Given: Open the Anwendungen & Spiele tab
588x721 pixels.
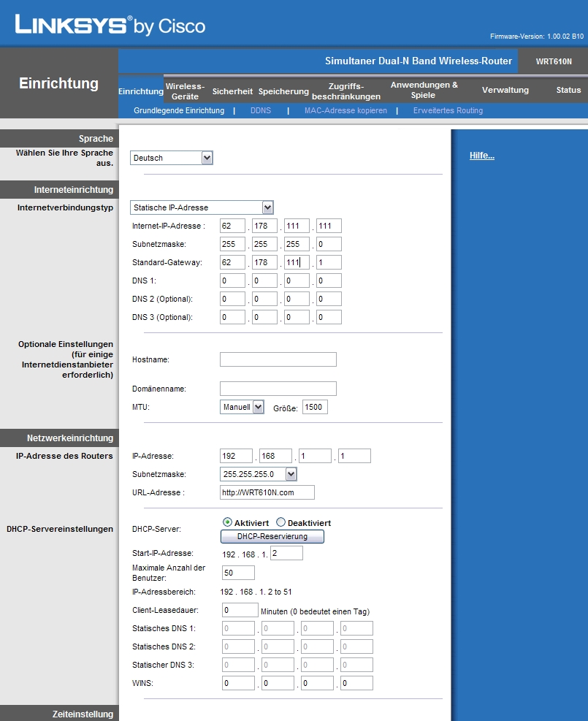Looking at the screenshot, I should [424, 90].
